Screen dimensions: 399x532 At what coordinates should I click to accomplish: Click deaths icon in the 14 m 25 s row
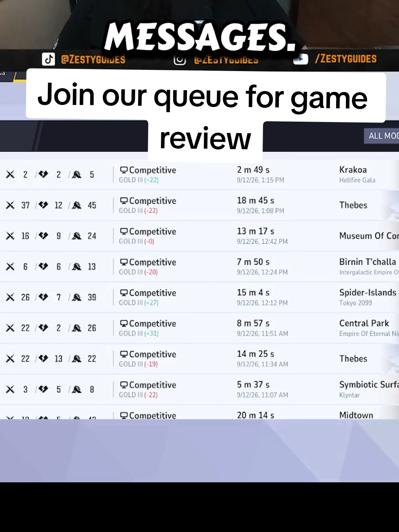tap(43, 358)
